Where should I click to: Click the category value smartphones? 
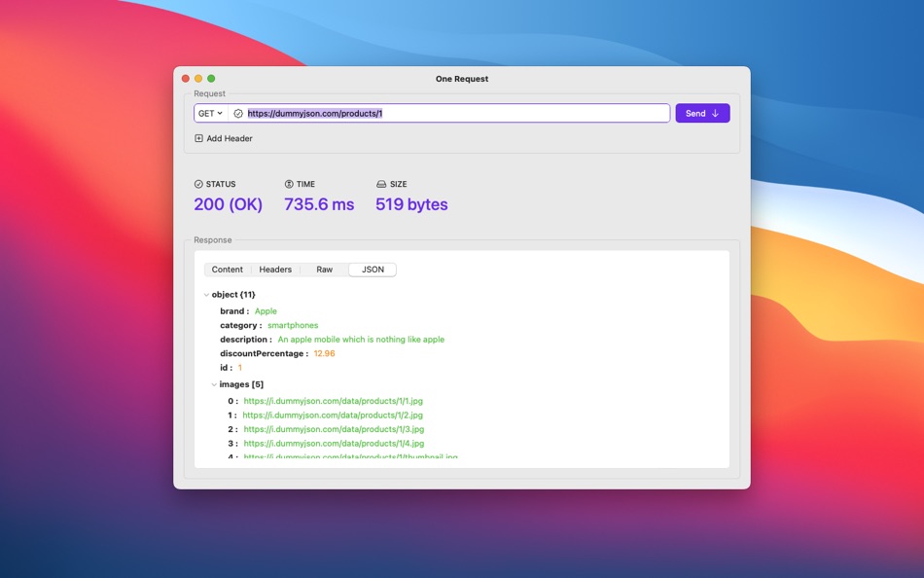(x=293, y=326)
